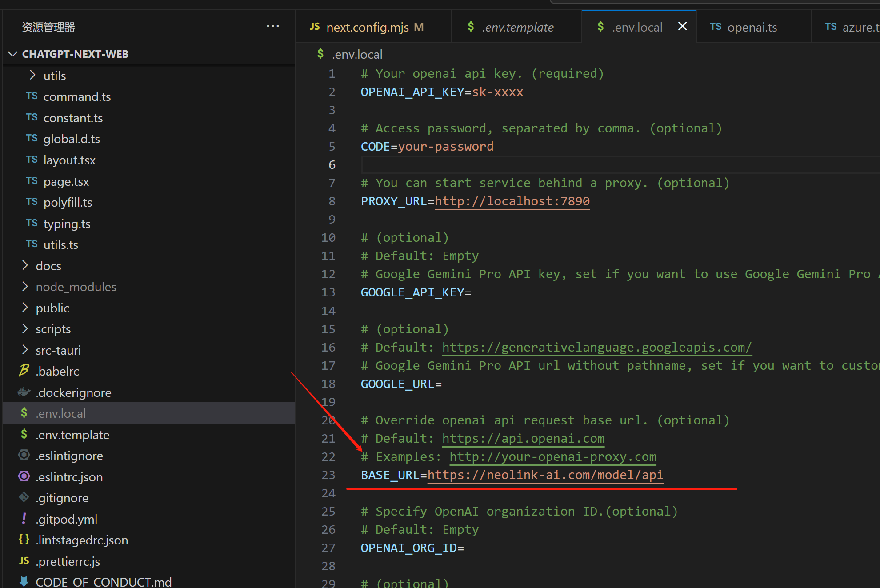
Task: Open typing.ts file
Action: point(67,224)
